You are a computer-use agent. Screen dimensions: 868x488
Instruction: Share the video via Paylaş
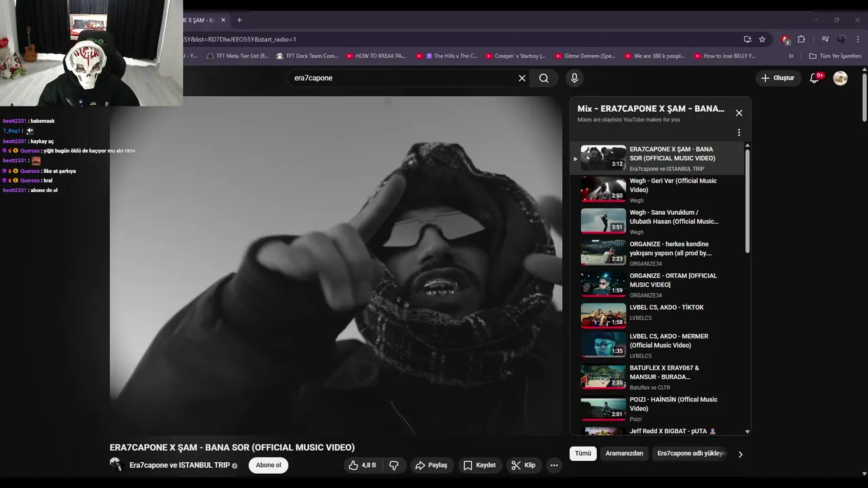click(x=431, y=465)
